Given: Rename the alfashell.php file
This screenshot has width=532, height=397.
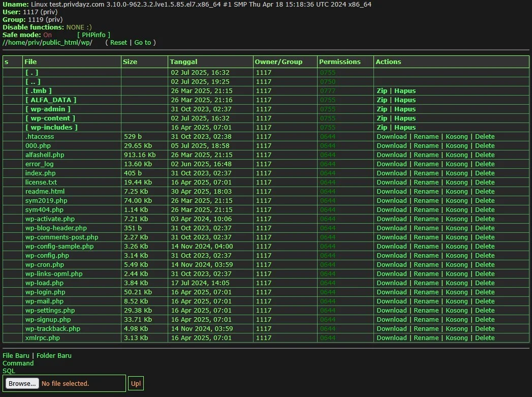Looking at the screenshot, I should (x=426, y=155).
